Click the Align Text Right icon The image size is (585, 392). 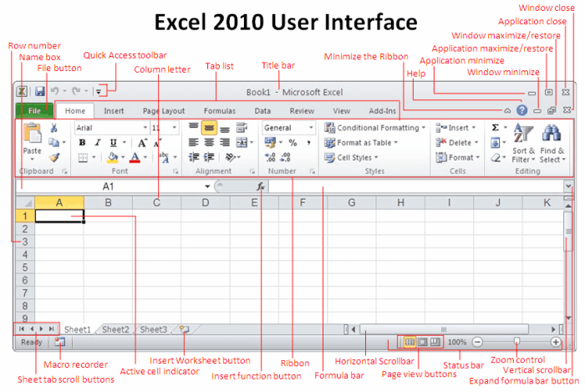coord(225,142)
